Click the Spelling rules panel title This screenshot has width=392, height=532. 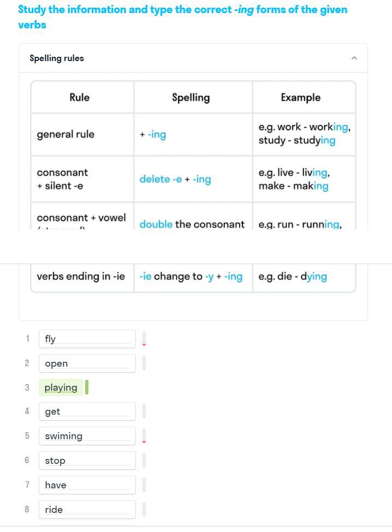(57, 58)
